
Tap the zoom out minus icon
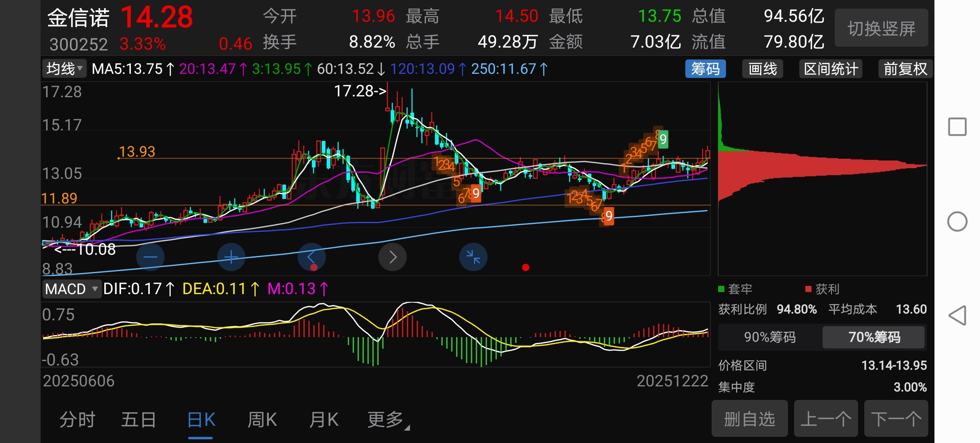pos(150,257)
